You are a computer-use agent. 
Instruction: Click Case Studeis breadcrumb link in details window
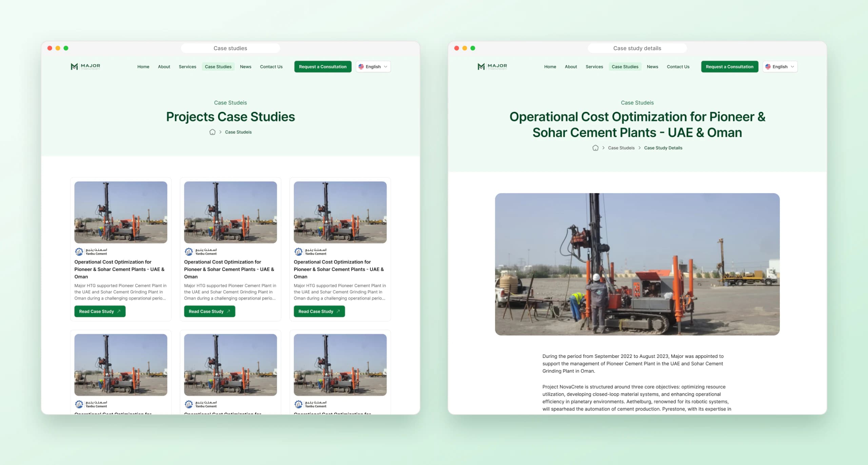621,148
